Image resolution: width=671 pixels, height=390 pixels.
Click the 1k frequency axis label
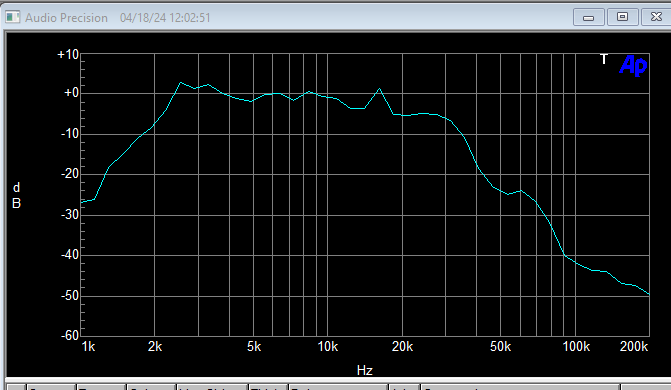point(89,347)
